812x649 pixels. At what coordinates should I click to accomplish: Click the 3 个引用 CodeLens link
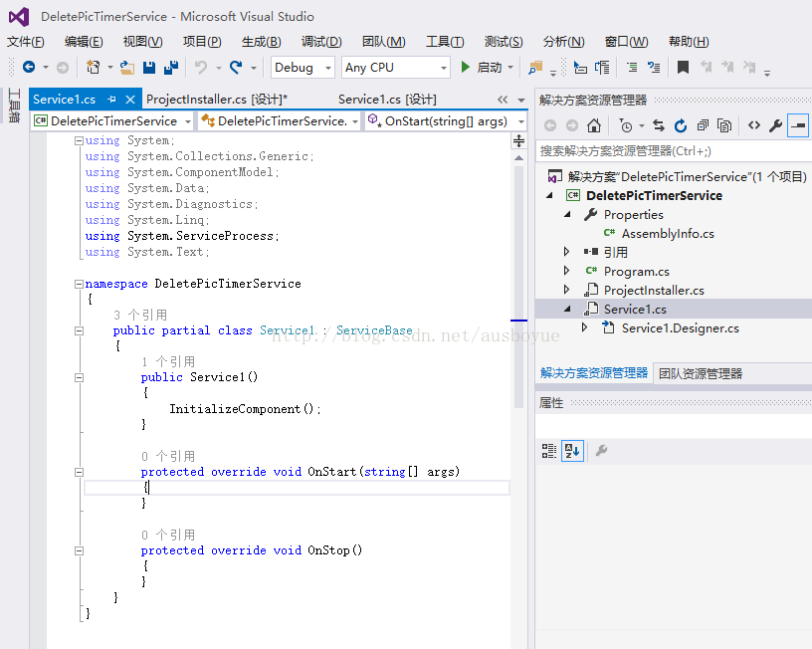(x=140, y=315)
